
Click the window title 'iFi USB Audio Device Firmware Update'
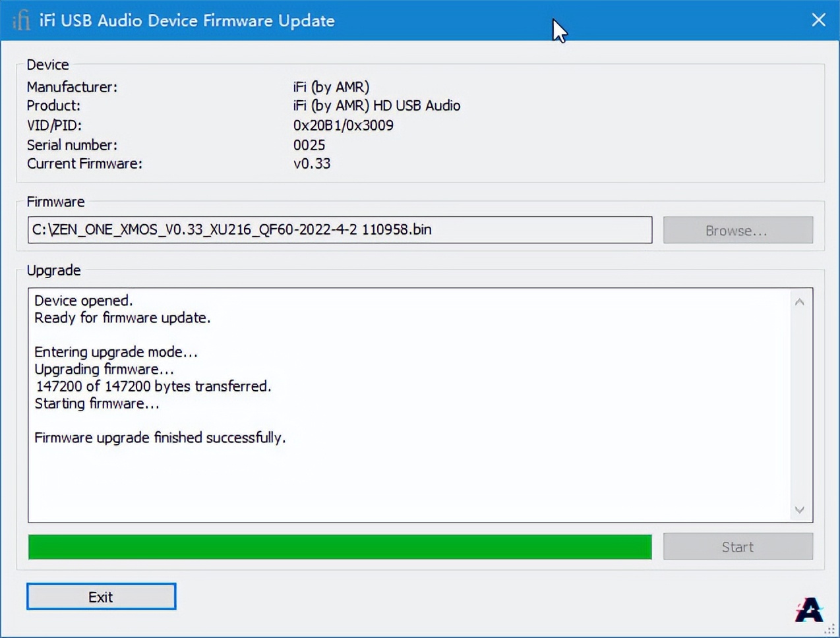pos(187,20)
